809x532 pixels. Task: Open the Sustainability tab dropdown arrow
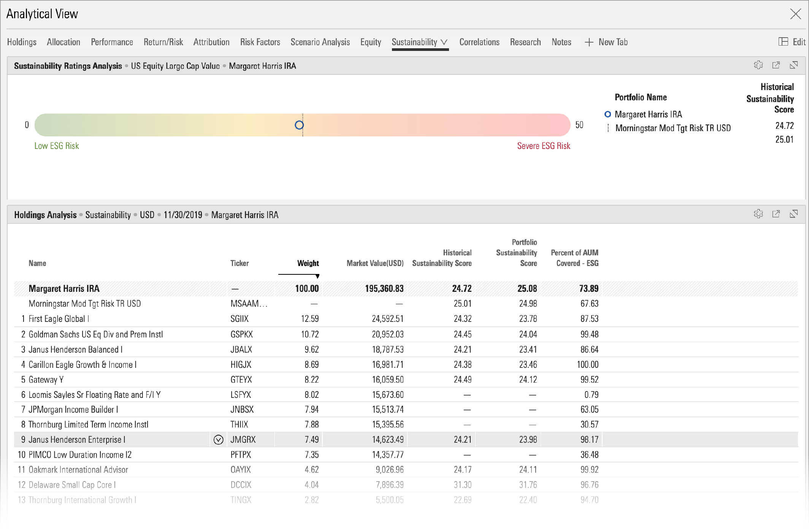tap(444, 42)
